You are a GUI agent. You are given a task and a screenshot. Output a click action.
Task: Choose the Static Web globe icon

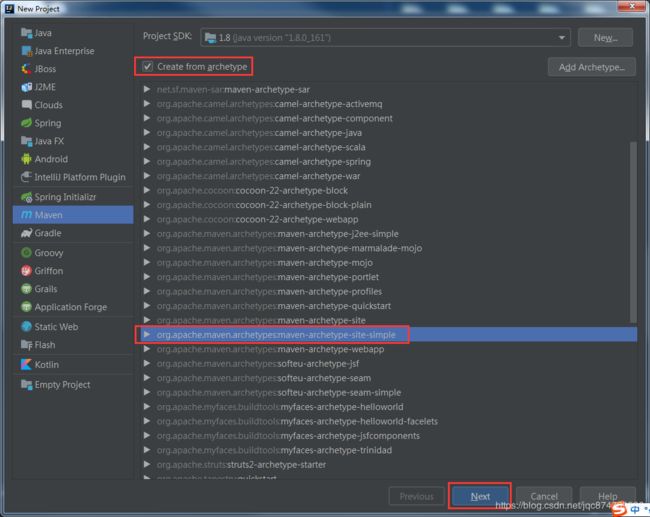(x=27, y=327)
